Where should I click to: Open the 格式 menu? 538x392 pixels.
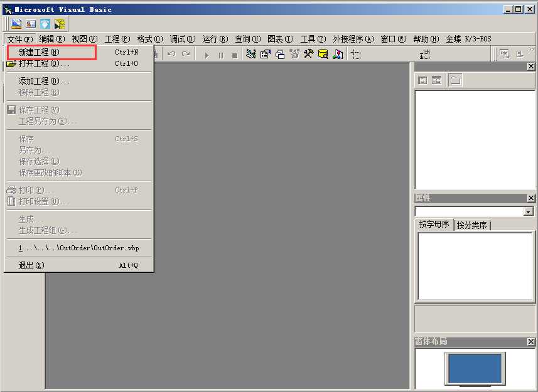coord(150,39)
